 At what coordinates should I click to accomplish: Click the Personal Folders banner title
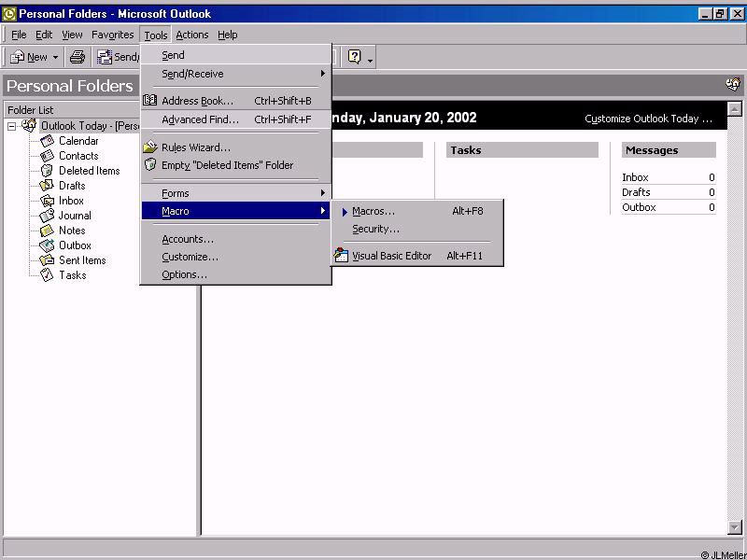pos(70,86)
